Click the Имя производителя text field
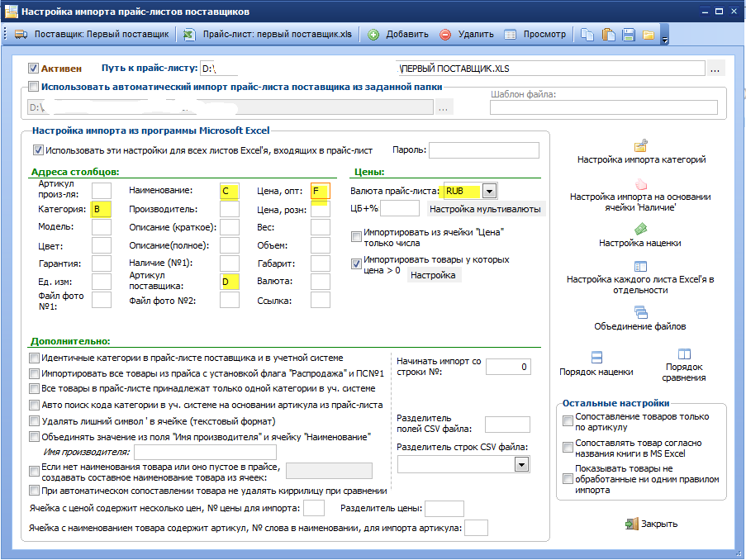This screenshot has width=746, height=560. click(x=205, y=452)
